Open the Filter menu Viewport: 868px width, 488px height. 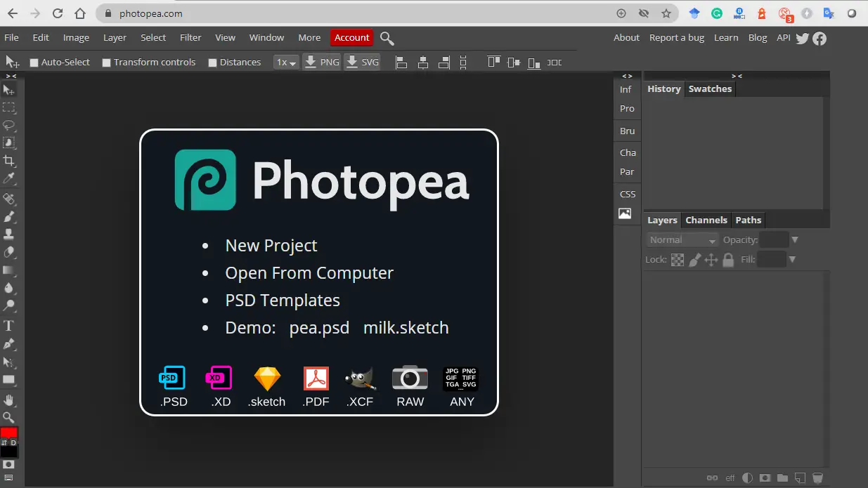(190, 37)
